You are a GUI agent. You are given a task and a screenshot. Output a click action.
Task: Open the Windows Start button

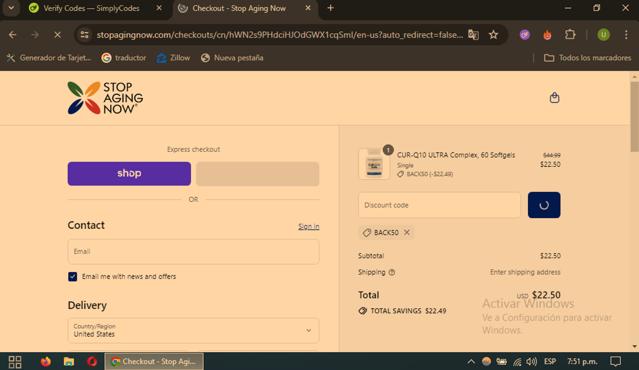(x=15, y=361)
